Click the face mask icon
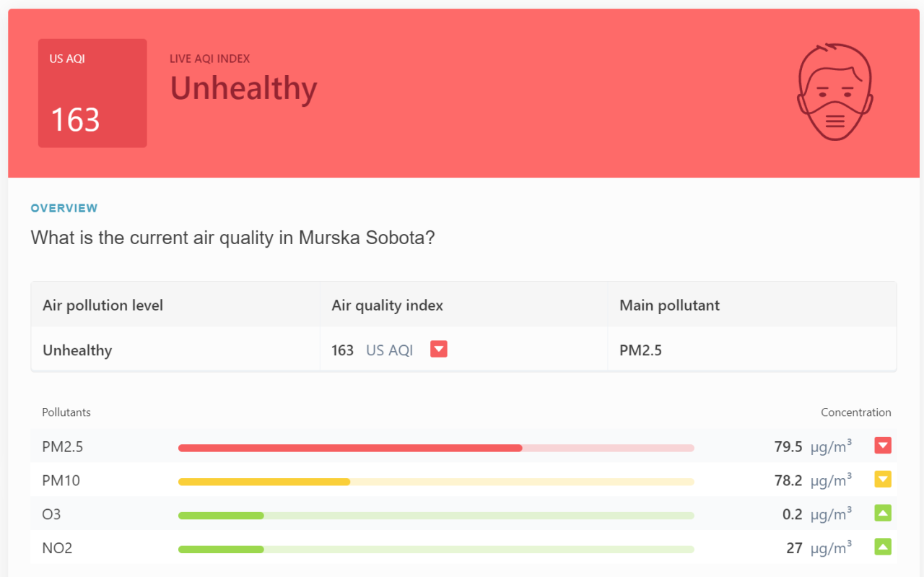Image resolution: width=924 pixels, height=577 pixels. click(x=834, y=92)
